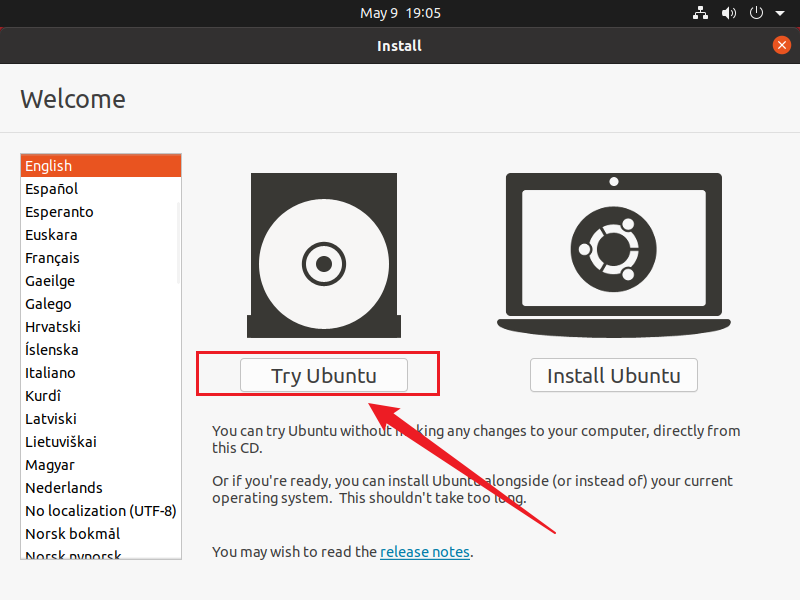Open the release notes link

point(424,552)
